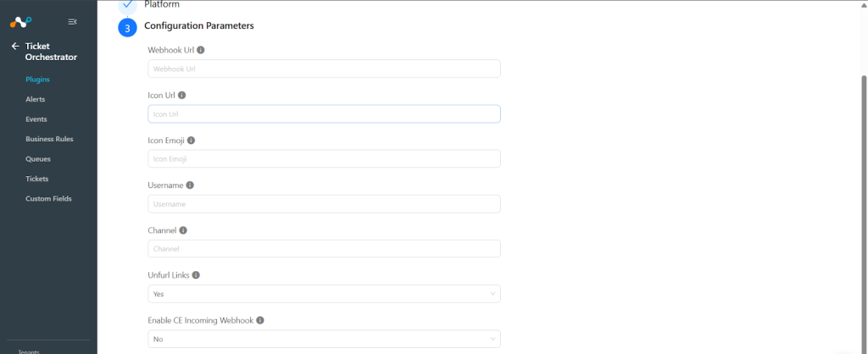
Task: Click the Netskope logo icon
Action: 20,22
